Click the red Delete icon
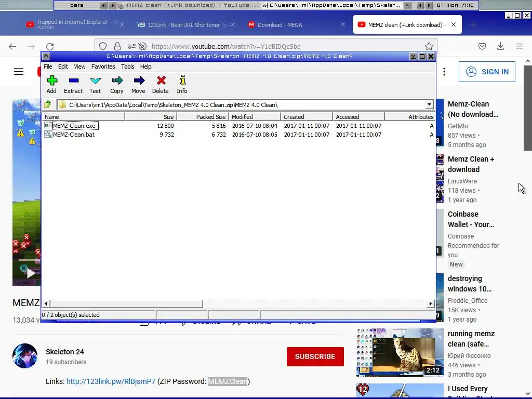 tap(161, 85)
